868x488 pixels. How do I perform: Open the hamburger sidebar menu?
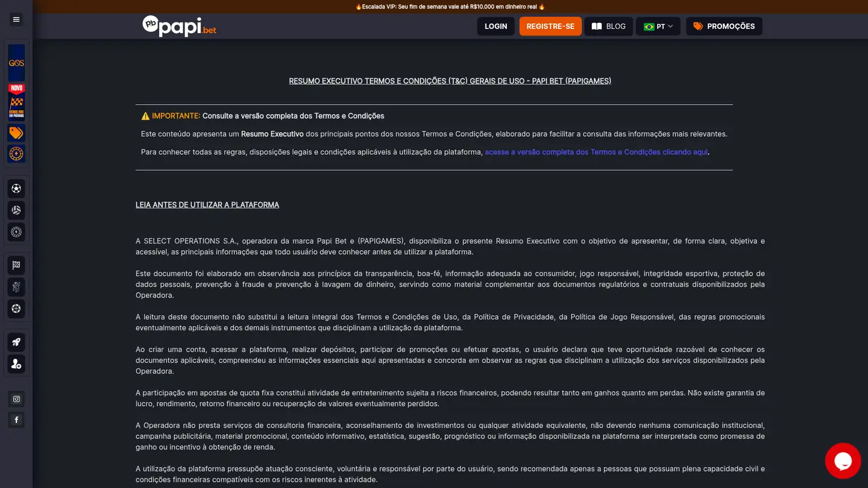point(16,19)
